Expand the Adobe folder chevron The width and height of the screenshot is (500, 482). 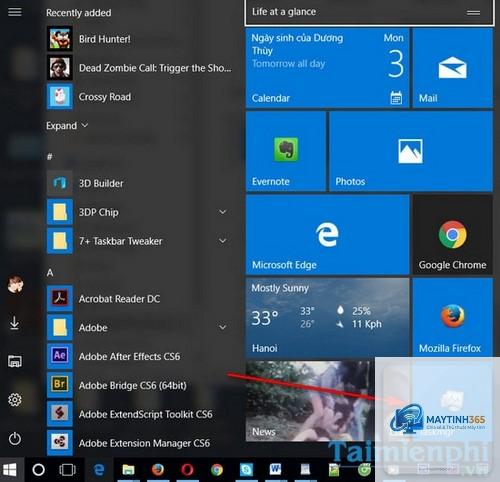[x=223, y=327]
